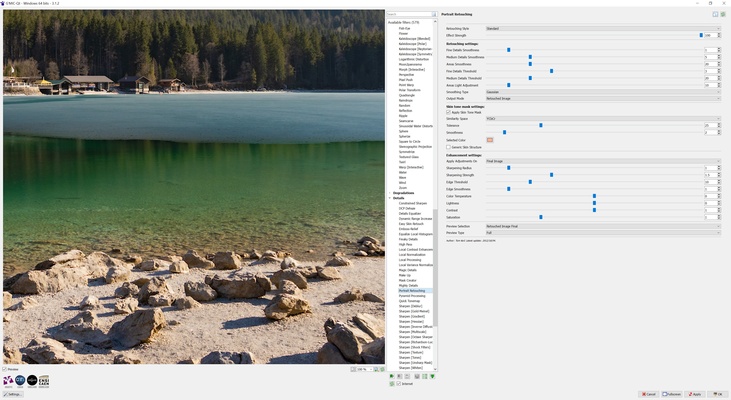Click the Settings button
The height and width of the screenshot is (400, 731).
tap(13, 394)
